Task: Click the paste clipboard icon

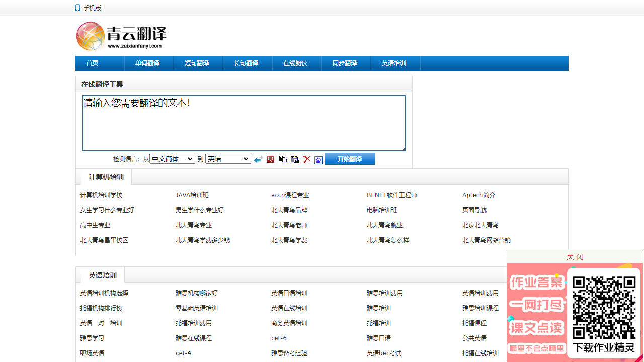Action: (295, 159)
